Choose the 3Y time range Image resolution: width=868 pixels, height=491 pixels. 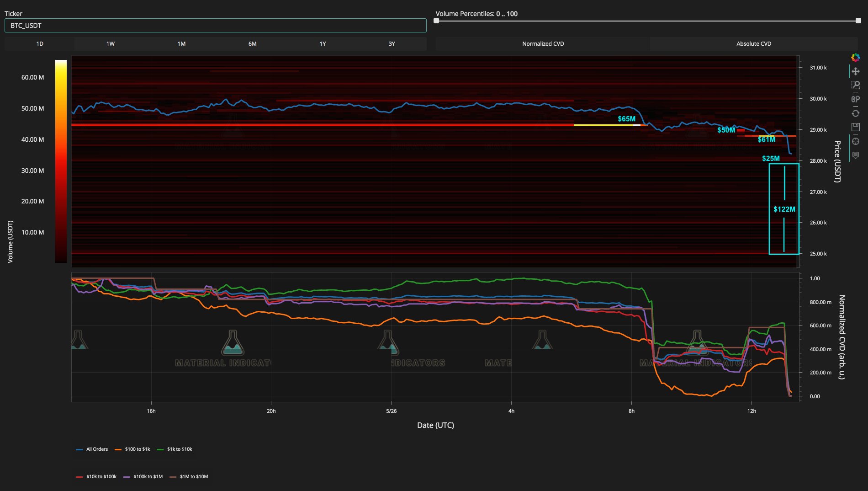[392, 44]
